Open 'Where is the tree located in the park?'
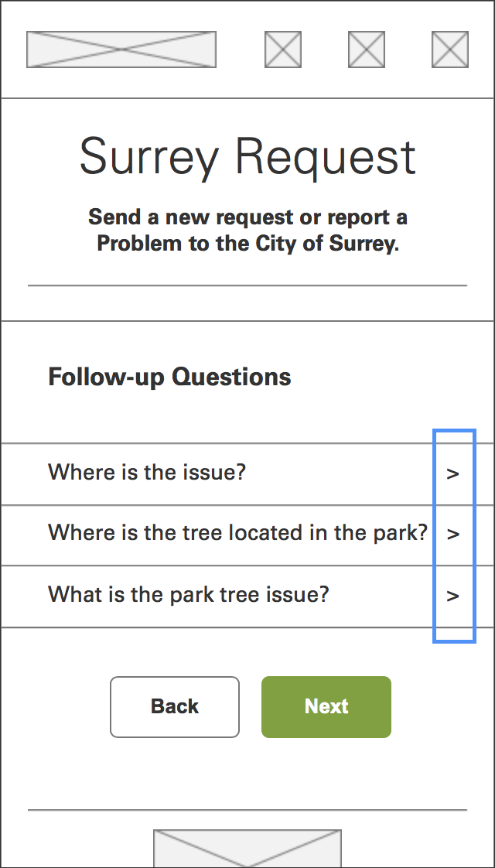 (247, 535)
